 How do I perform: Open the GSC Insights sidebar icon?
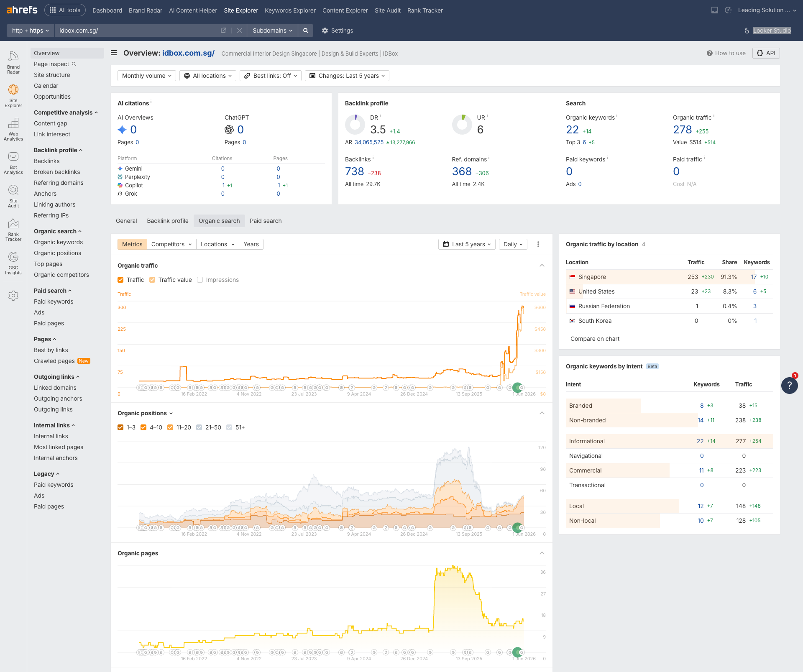coord(13,263)
